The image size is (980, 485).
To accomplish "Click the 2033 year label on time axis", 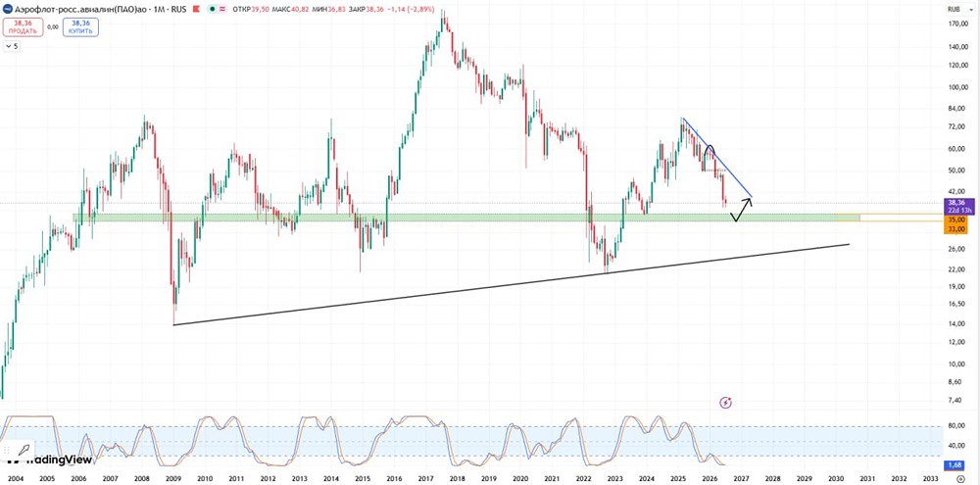I will [x=930, y=477].
